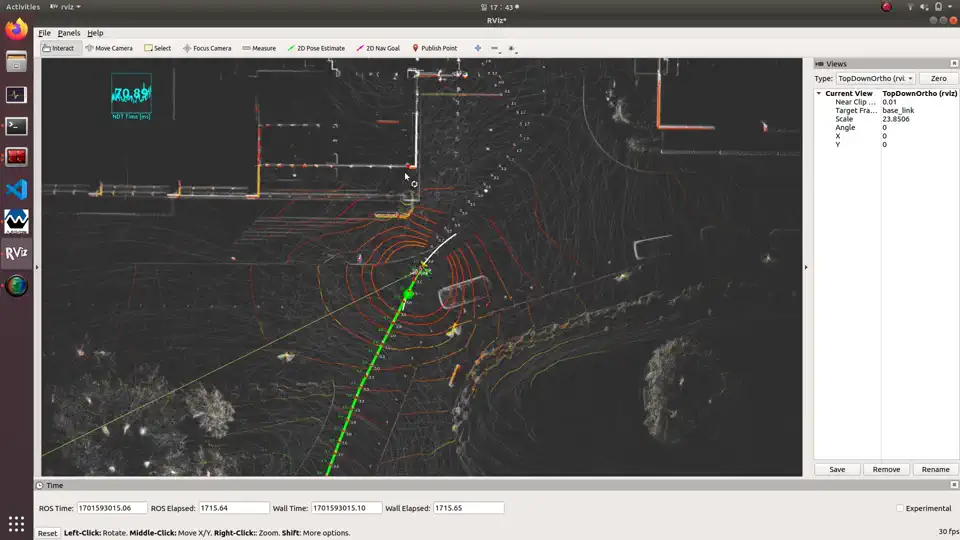The height and width of the screenshot is (540, 960).
Task: Open the toolbar style options icon
Action: point(512,48)
